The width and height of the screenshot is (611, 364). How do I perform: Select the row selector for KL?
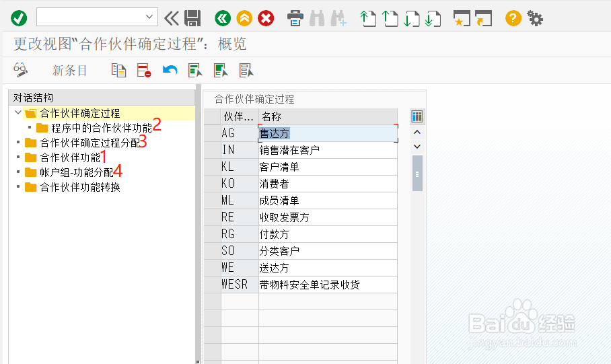tap(213, 167)
